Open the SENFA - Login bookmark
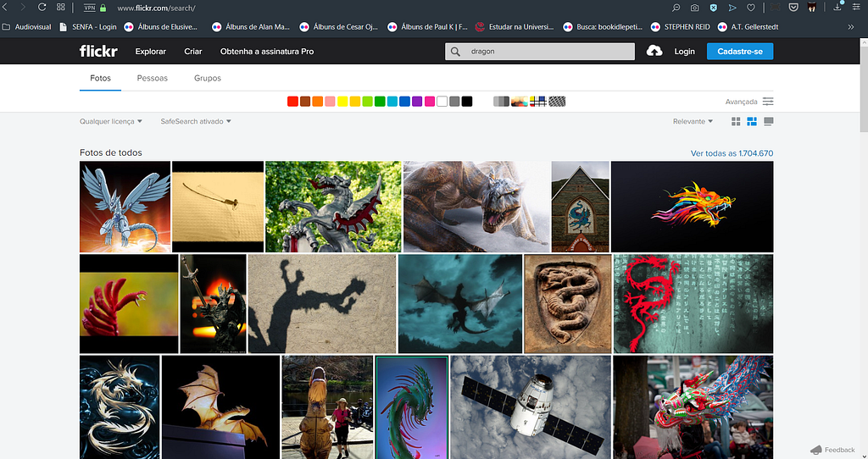 pyautogui.click(x=88, y=26)
